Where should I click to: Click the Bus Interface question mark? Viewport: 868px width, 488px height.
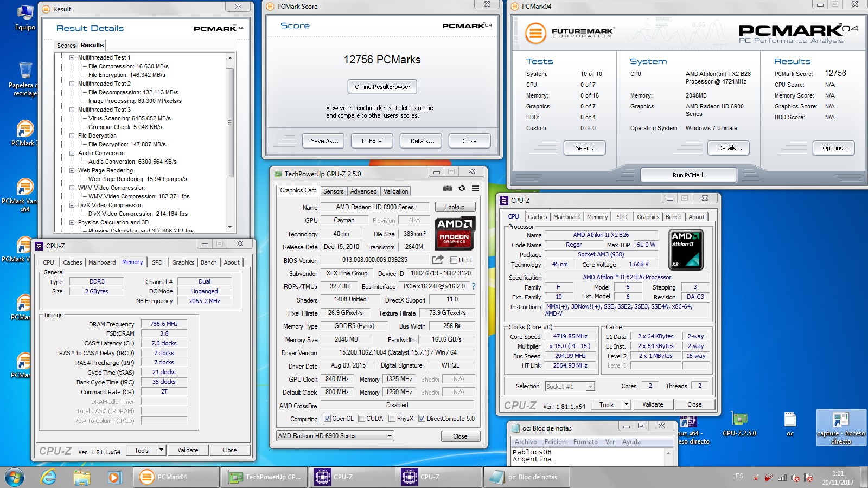click(473, 286)
